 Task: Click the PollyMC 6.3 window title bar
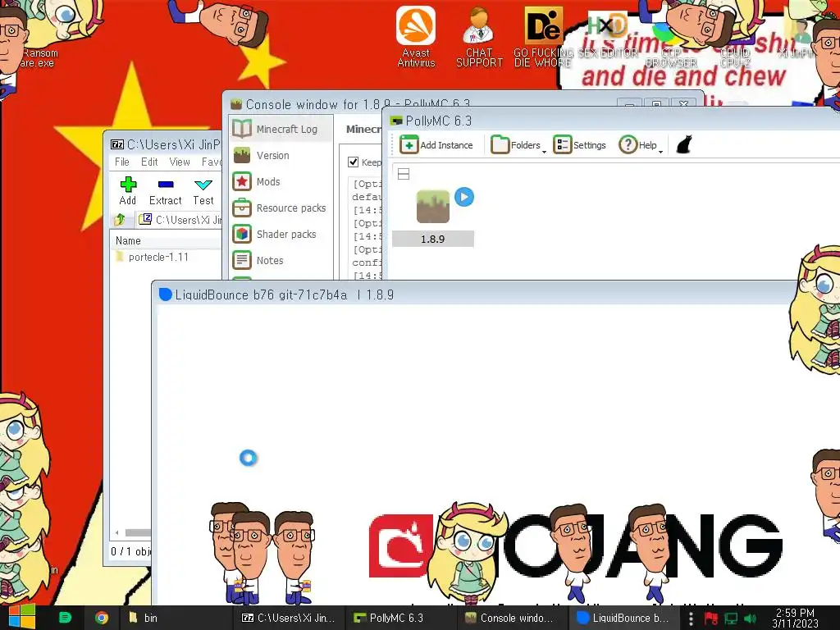610,121
